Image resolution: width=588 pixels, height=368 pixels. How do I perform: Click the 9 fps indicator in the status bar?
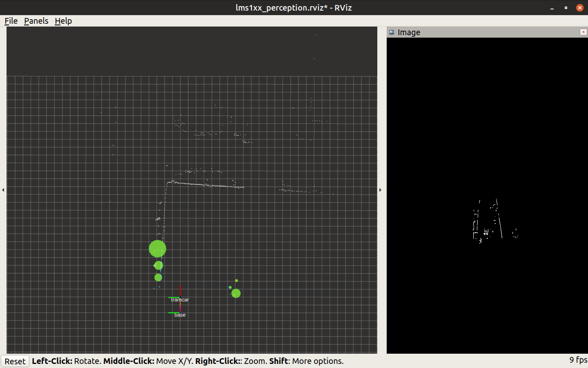577,360
